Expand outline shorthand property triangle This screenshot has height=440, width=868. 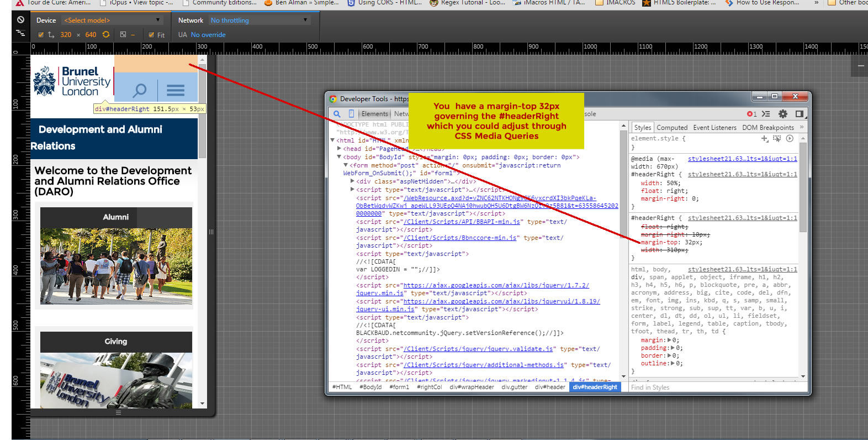point(673,364)
